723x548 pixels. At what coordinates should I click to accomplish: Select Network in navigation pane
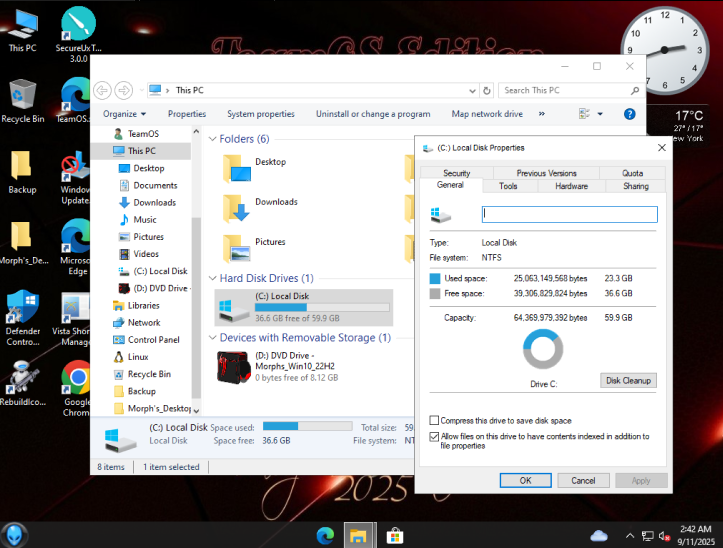pos(136,323)
